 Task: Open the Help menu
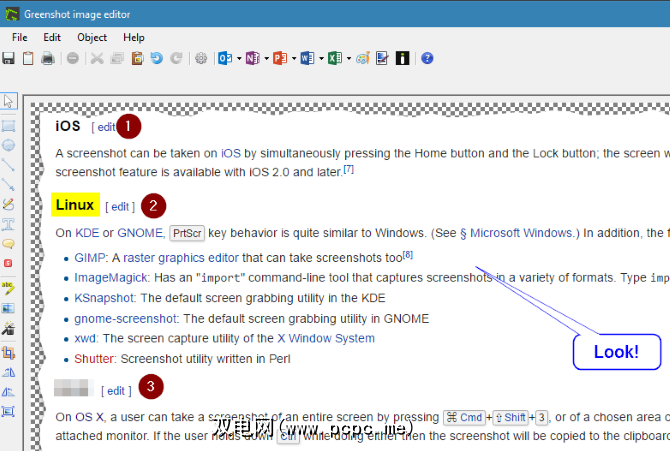pos(134,38)
